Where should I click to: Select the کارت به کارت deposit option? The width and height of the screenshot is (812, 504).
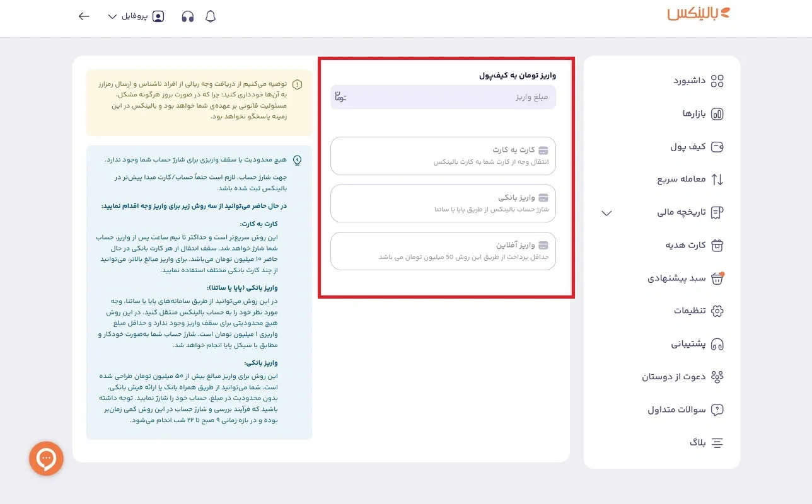[x=443, y=156]
